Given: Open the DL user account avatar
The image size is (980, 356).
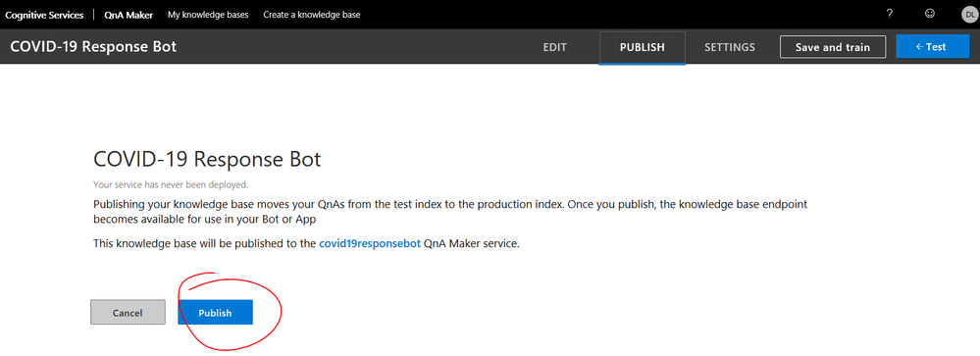Looking at the screenshot, I should (970, 15).
